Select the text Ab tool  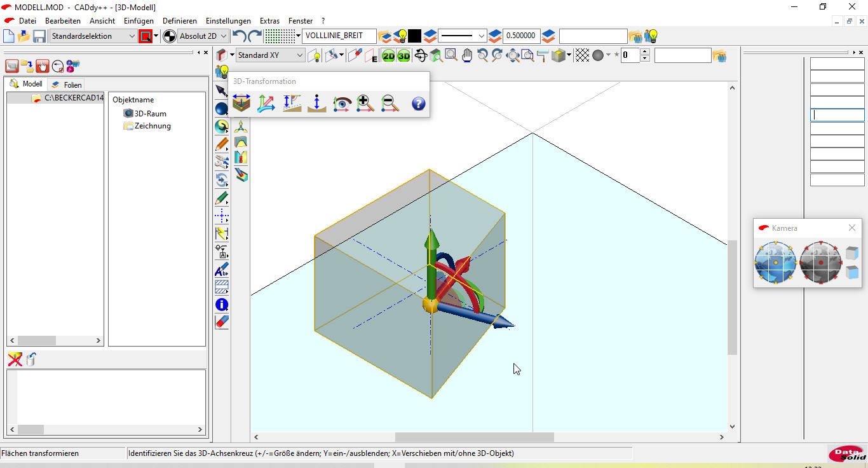221,269
